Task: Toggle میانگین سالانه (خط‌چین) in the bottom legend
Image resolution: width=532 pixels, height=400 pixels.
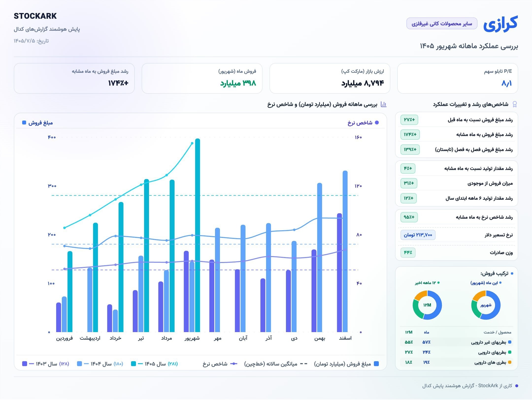Action: (276, 364)
